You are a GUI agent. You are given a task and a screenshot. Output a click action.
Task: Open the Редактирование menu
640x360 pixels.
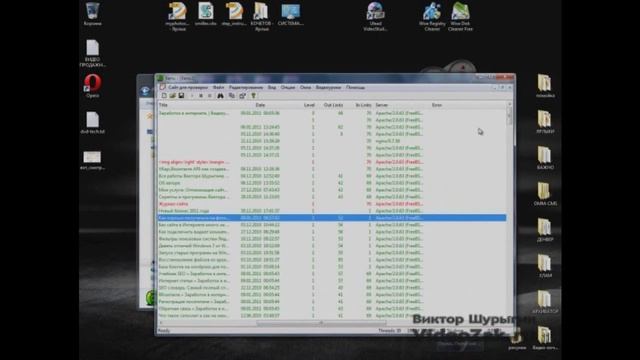point(246,87)
